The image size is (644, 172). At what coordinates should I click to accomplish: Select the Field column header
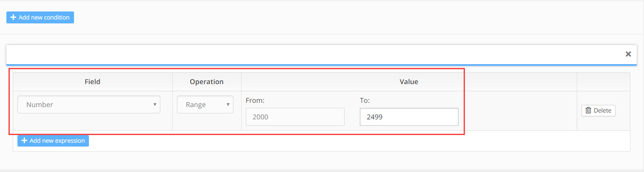(x=92, y=82)
